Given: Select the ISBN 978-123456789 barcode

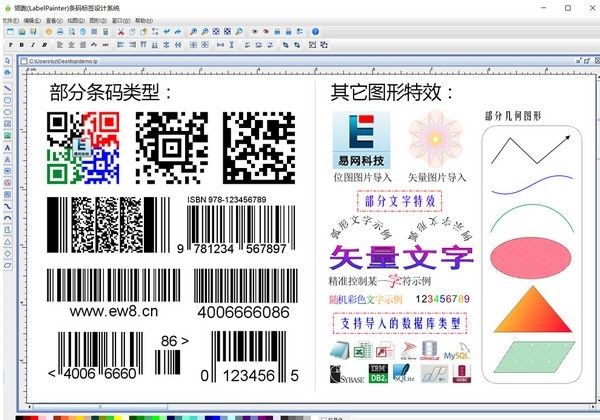Looking at the screenshot, I should tap(237, 226).
